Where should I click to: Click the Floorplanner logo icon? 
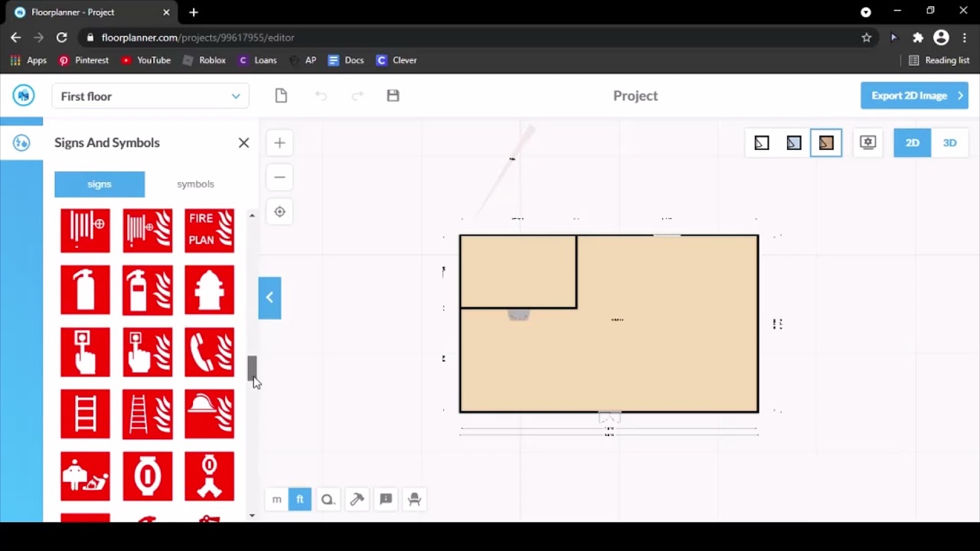click(x=24, y=96)
